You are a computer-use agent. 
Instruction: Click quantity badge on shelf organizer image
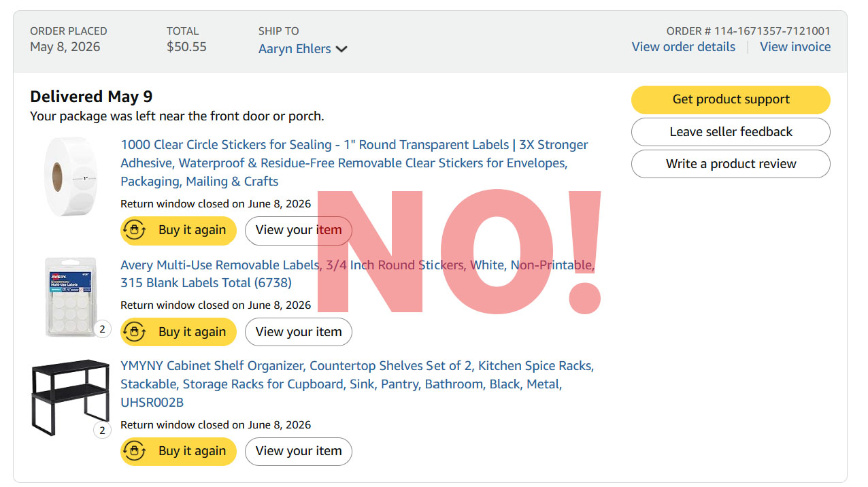pyautogui.click(x=102, y=430)
